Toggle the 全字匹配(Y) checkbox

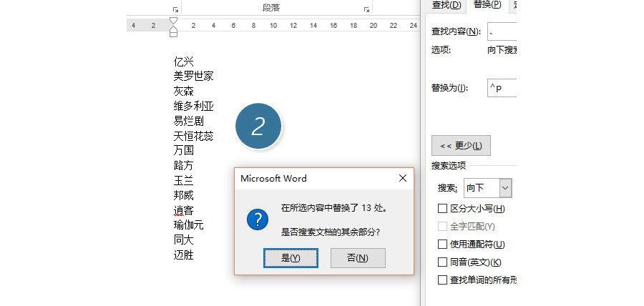(442, 226)
